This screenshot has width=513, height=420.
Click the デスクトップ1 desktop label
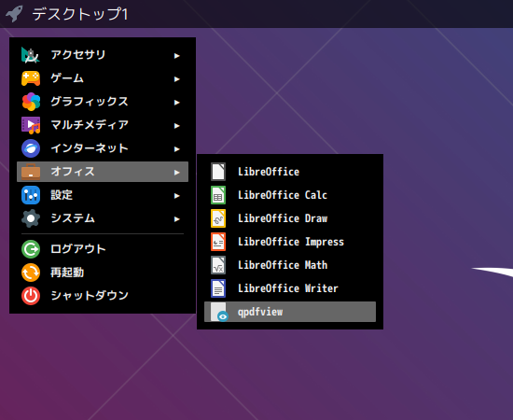pyautogui.click(x=80, y=14)
